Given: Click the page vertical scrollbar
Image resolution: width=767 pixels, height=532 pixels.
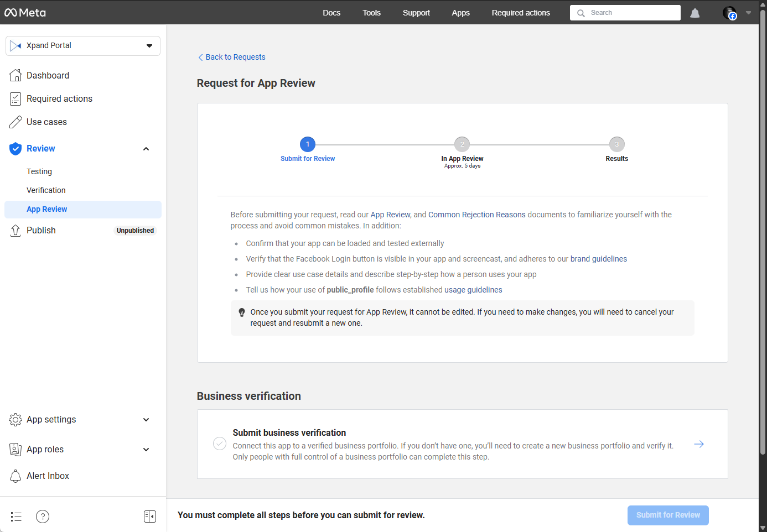Looking at the screenshot, I should [763, 232].
